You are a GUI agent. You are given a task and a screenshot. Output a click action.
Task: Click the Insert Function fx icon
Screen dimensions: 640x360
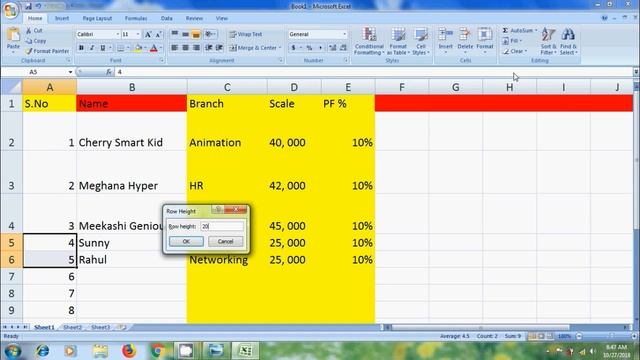click(109, 72)
